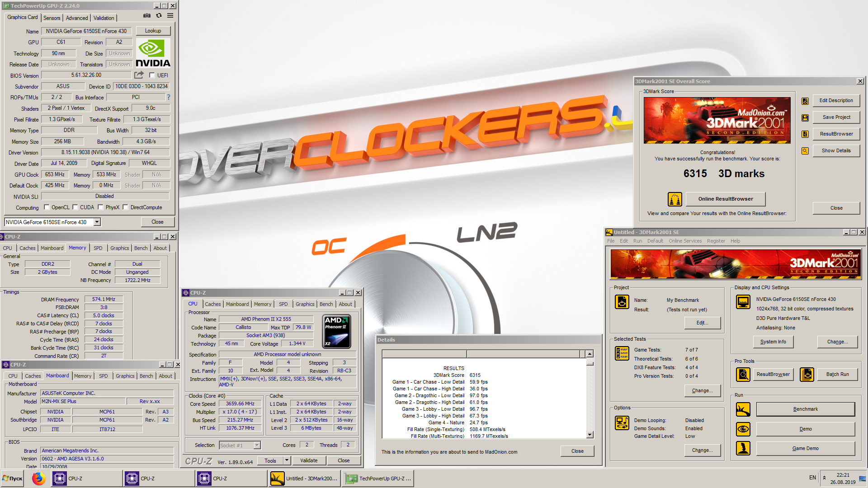Open the GPU-Z hamburger menu
This screenshot has width=868, height=488.
(x=170, y=15)
